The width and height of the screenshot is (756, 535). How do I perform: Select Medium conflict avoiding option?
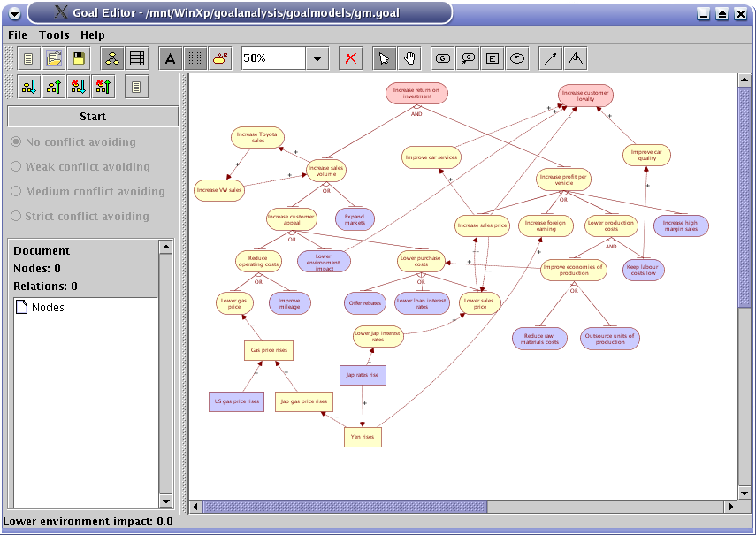[88, 191]
